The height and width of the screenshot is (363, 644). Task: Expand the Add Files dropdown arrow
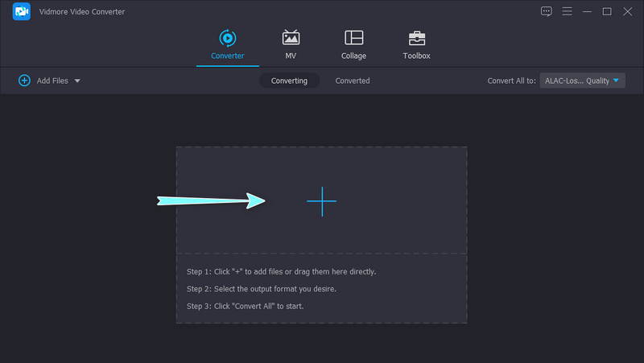[x=77, y=81]
